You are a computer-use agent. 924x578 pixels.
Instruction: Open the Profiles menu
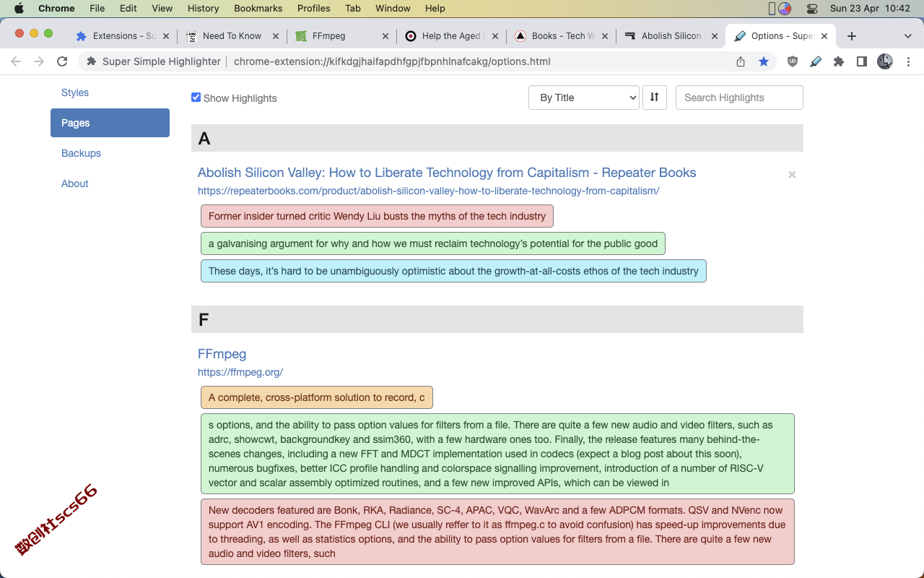pos(314,8)
